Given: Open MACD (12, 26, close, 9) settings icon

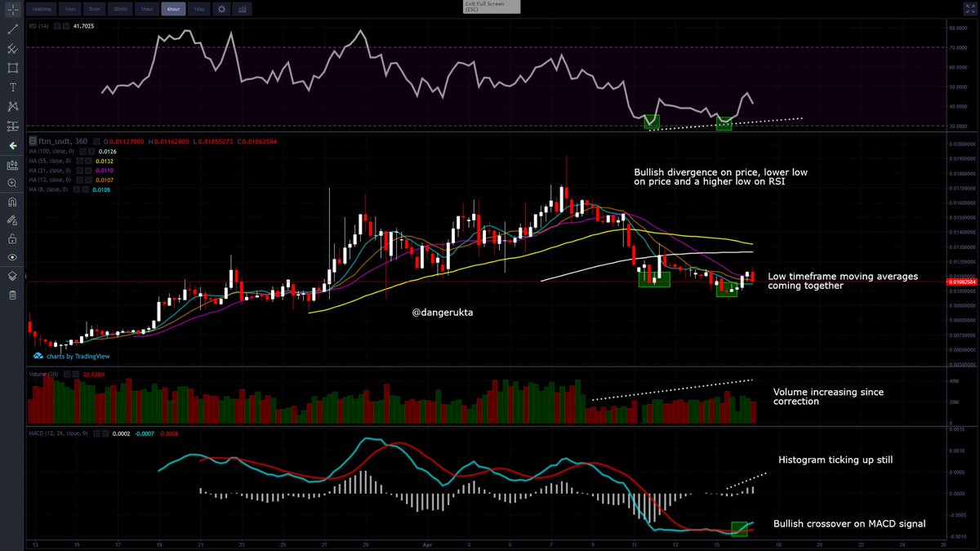Looking at the screenshot, I should tap(96, 433).
